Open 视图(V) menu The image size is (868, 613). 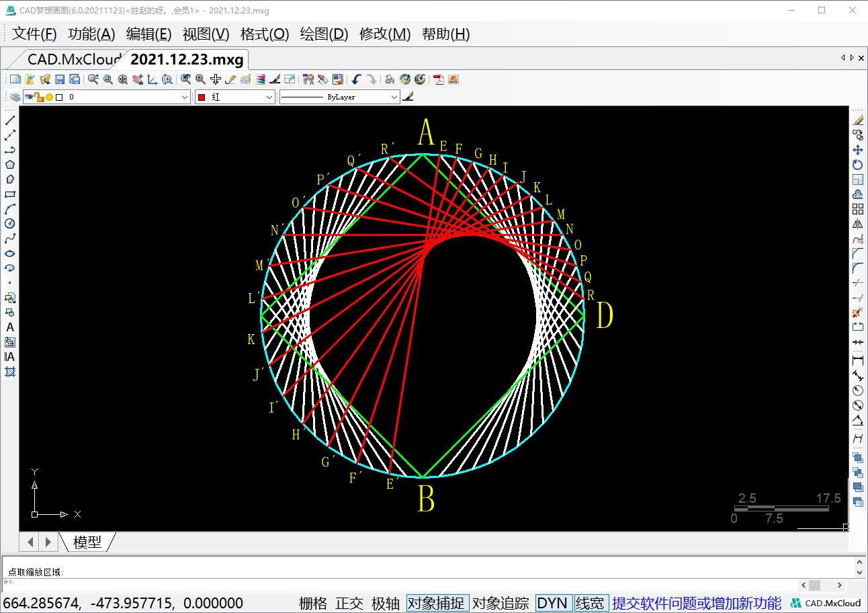pos(206,34)
